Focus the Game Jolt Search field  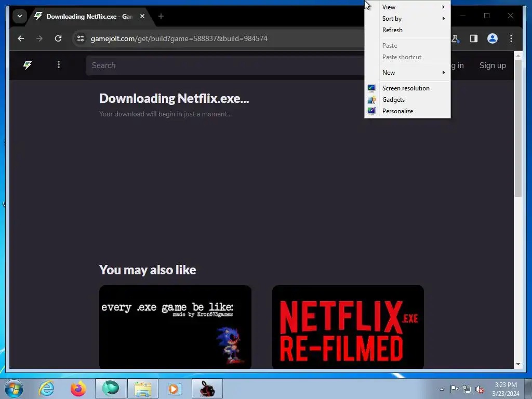click(x=224, y=65)
